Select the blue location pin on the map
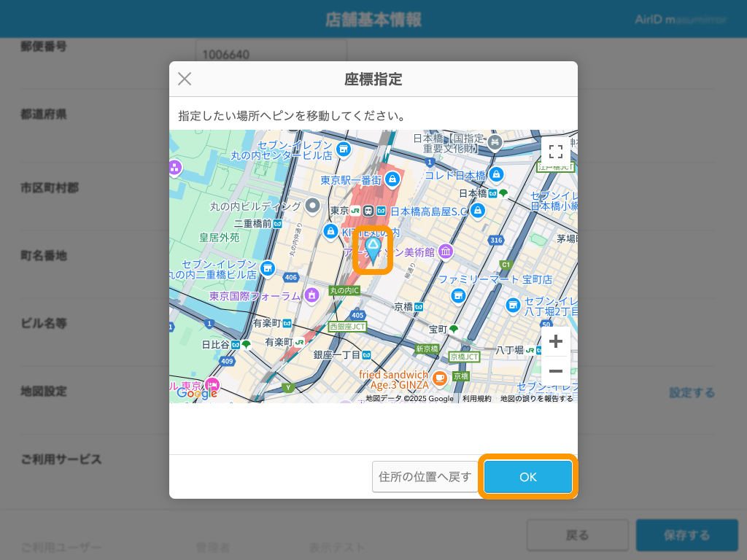This screenshot has width=747, height=560. (x=373, y=251)
